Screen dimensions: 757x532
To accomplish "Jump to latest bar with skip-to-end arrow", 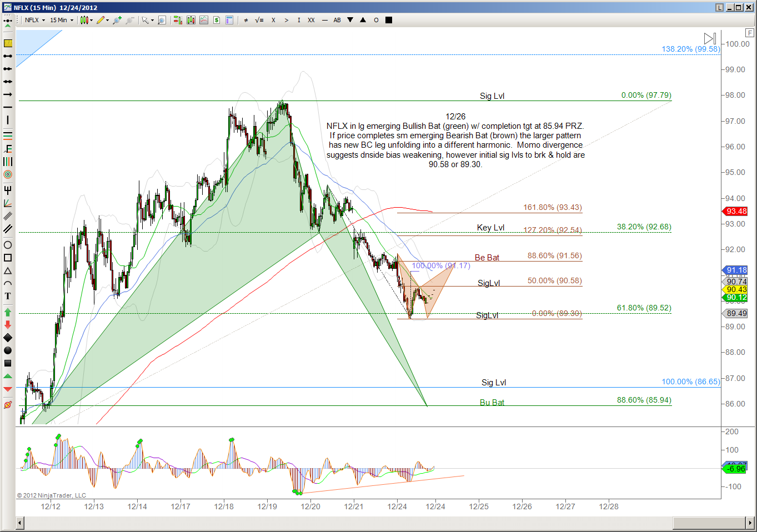I will pyautogui.click(x=710, y=38).
